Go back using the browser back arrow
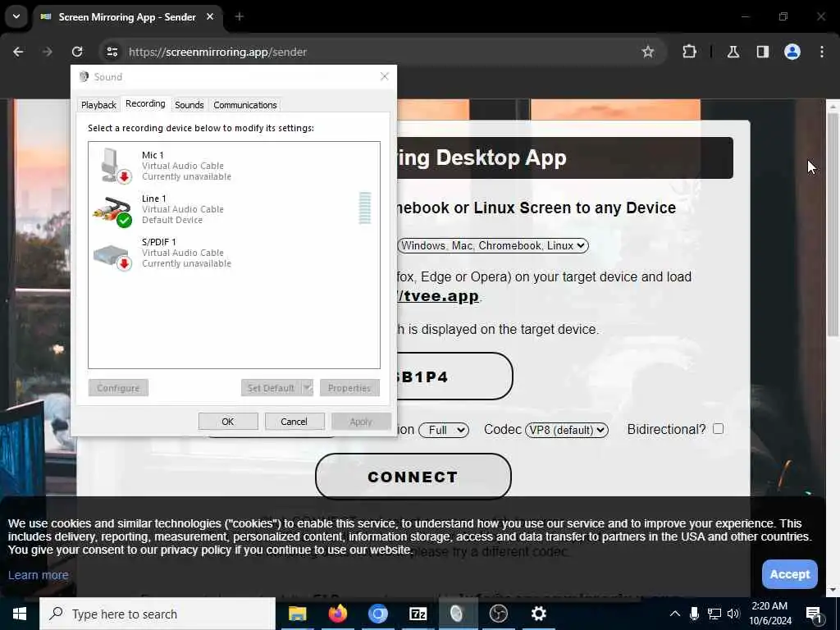 (18, 52)
